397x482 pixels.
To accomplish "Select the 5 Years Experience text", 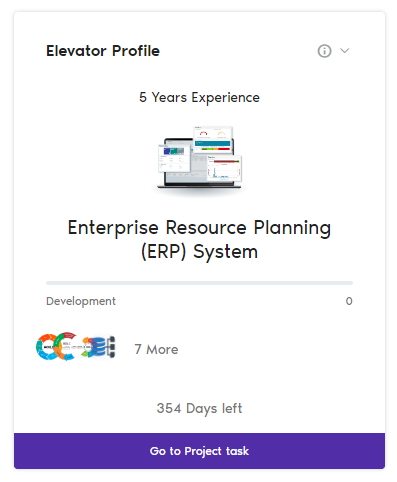I will click(199, 98).
